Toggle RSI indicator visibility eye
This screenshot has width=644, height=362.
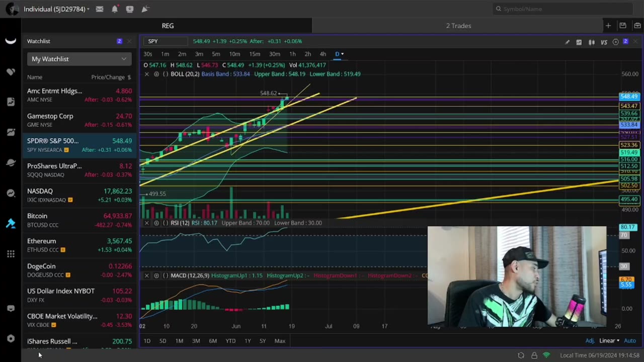point(156,223)
